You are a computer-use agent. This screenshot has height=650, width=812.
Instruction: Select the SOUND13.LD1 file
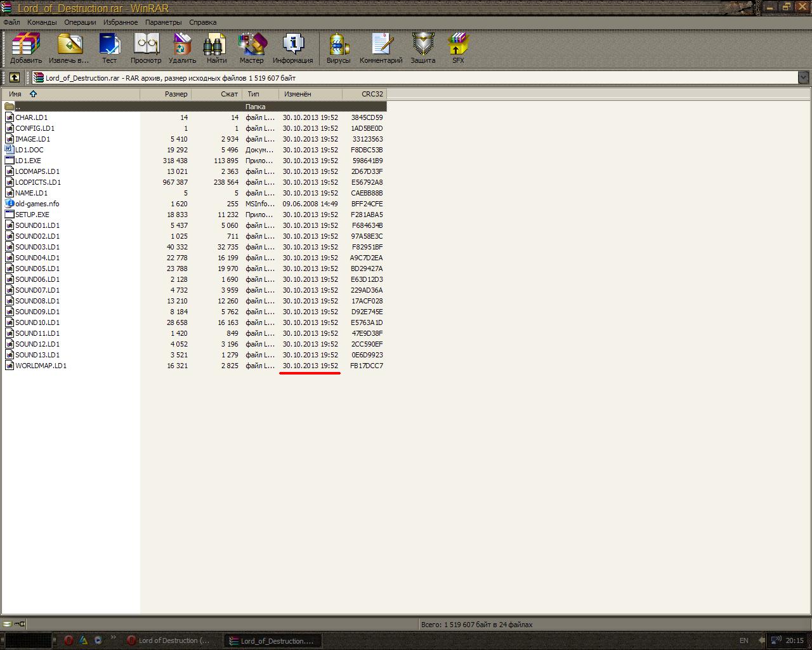point(194,355)
